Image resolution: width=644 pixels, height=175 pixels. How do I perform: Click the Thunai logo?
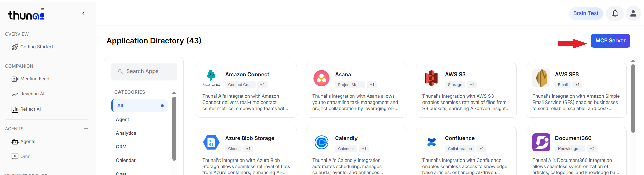tap(26, 14)
